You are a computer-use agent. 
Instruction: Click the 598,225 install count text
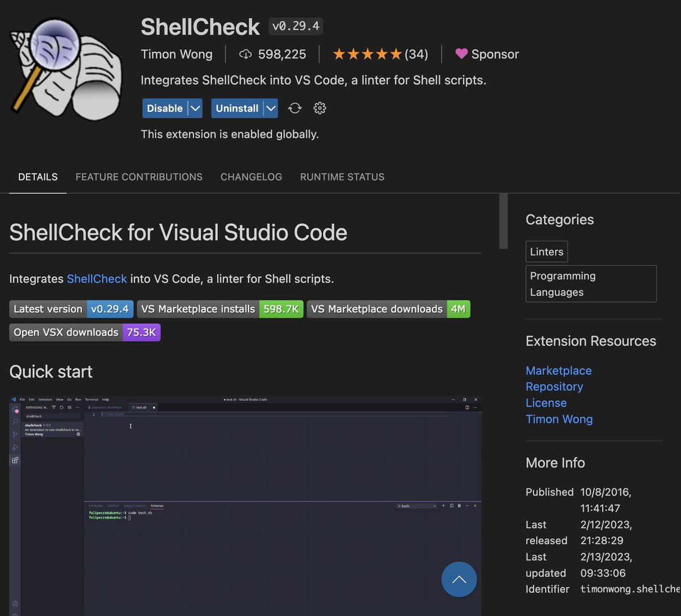tap(282, 55)
